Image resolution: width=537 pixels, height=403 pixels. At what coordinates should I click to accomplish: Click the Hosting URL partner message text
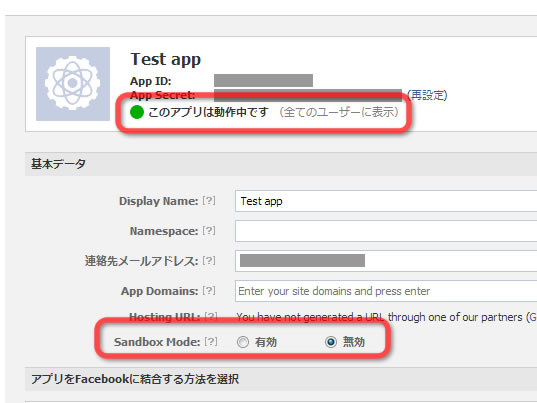coord(386,317)
